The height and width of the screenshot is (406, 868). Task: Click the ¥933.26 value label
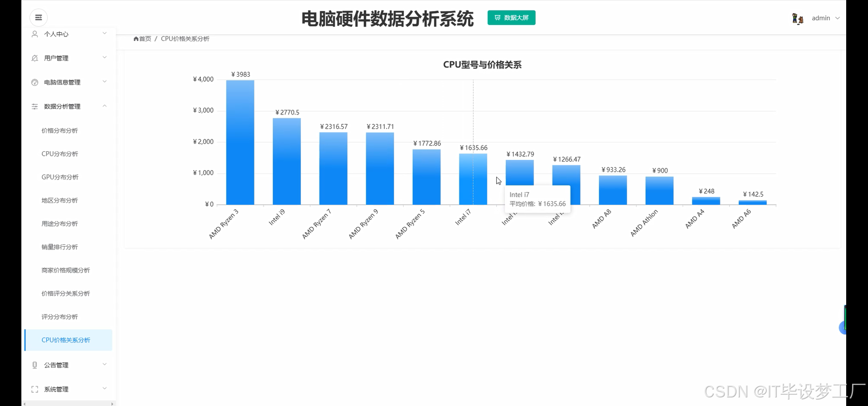coord(613,170)
